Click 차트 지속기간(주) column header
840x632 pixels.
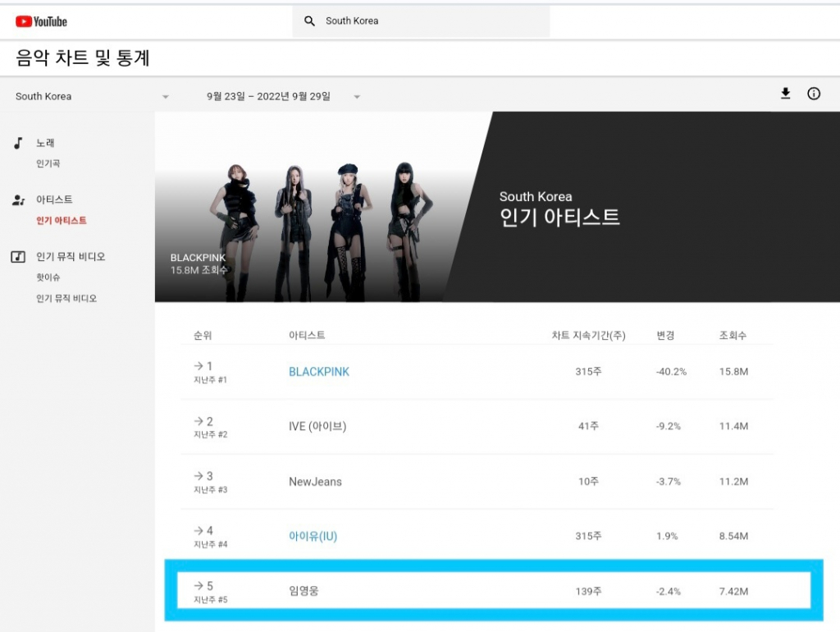[589, 336]
